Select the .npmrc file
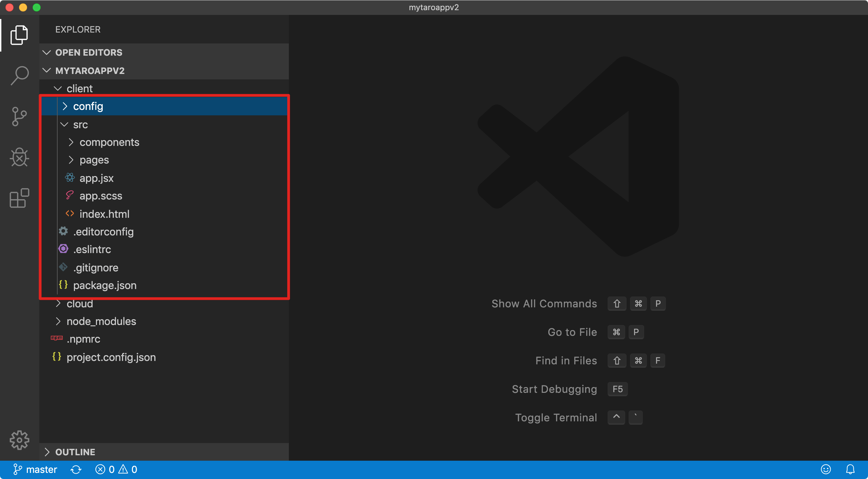 (x=83, y=339)
